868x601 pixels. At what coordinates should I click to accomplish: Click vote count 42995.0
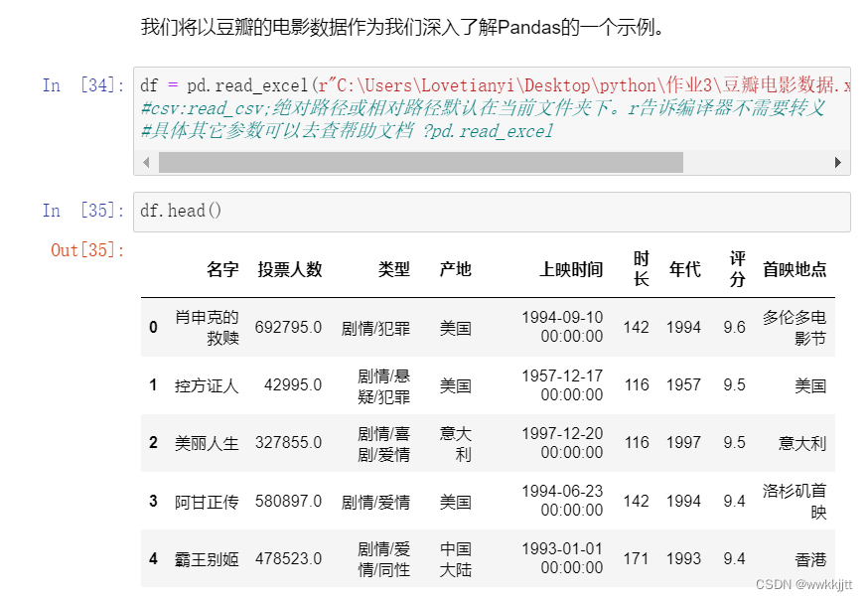point(293,385)
